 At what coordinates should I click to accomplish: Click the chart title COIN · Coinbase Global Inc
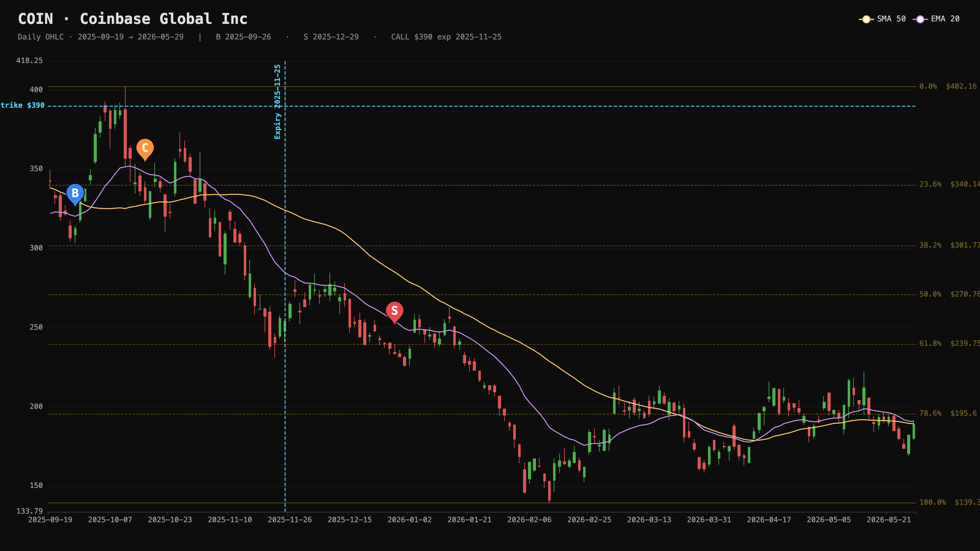(133, 19)
